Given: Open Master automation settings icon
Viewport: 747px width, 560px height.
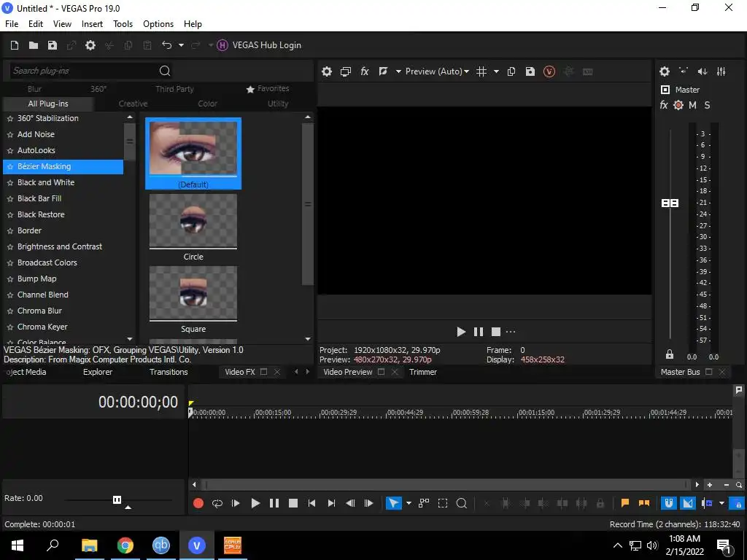Looking at the screenshot, I should (x=678, y=105).
